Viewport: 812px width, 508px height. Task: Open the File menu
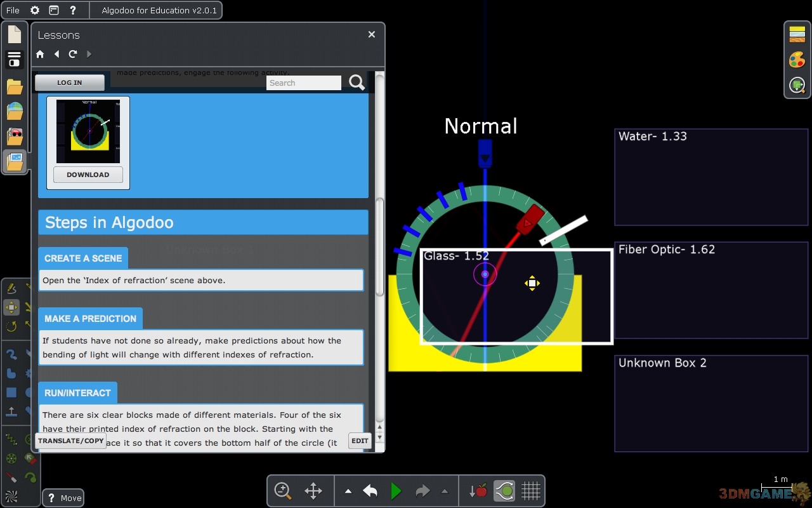point(13,10)
